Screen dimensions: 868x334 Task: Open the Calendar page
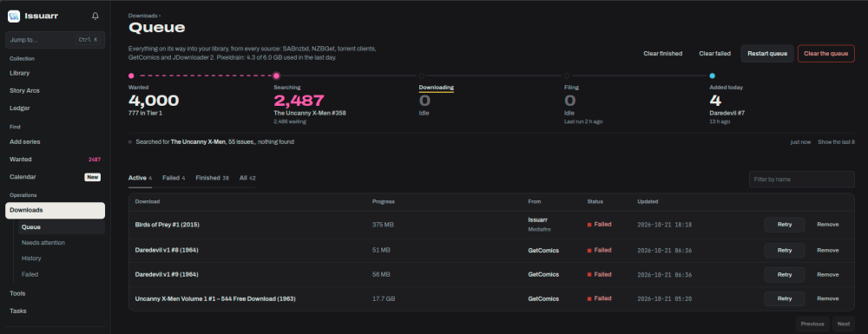[55, 177]
